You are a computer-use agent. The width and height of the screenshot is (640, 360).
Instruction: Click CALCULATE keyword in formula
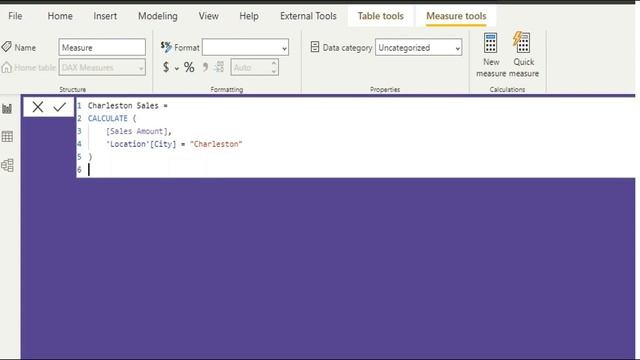tap(108, 118)
